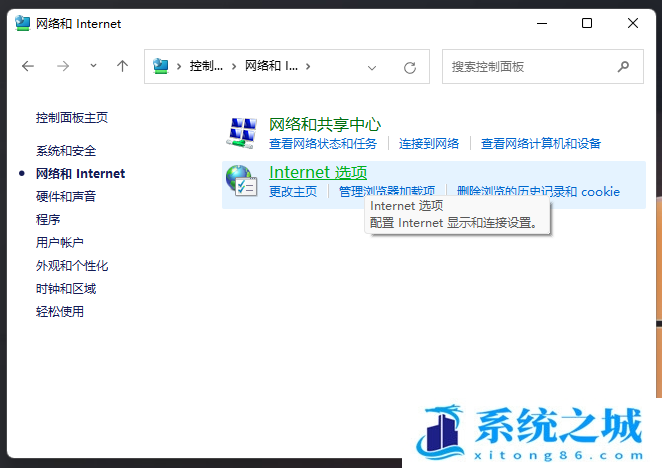The height and width of the screenshot is (468, 662).
Task: Click the title bar window icon
Action: coord(22,23)
